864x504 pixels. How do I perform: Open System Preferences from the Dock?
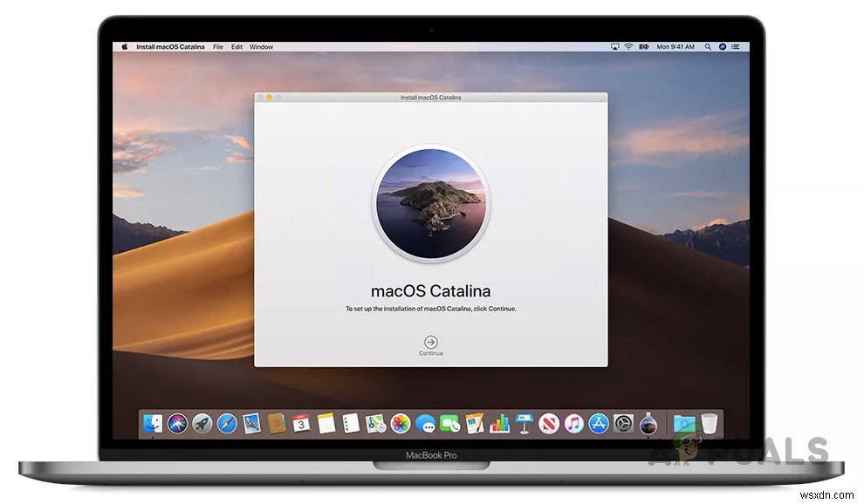coord(623,424)
